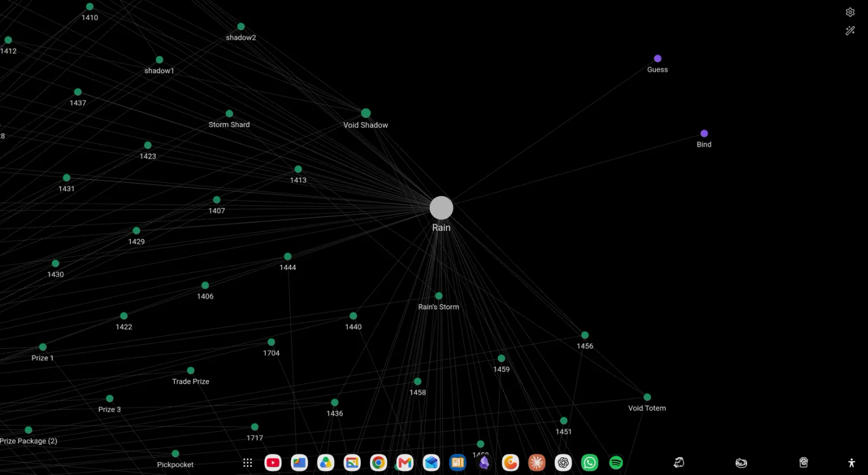Select the purple Guess node
Screen dimensions: 868x475
(658, 59)
